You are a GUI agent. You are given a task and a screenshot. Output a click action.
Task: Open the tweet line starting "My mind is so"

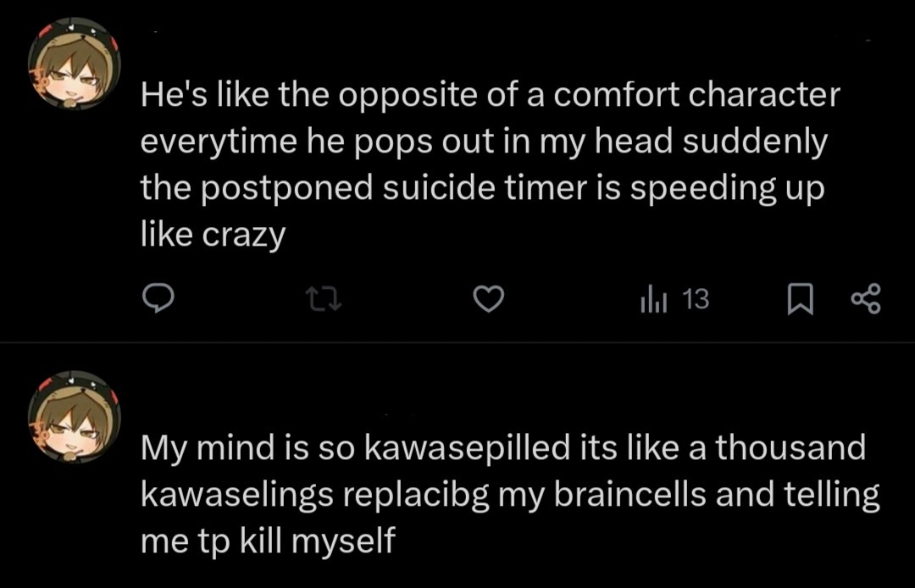click(x=503, y=448)
